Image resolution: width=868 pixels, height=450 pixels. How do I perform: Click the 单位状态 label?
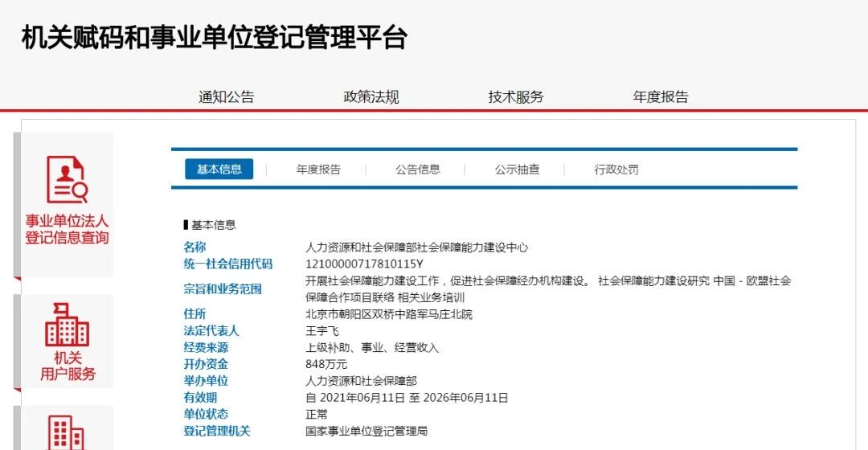pos(206,414)
